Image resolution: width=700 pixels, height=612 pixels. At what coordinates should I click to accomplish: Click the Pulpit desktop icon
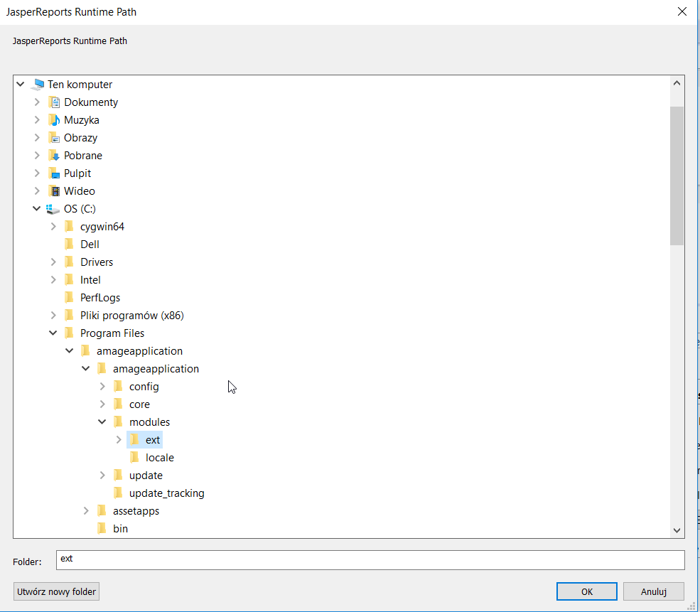click(x=53, y=173)
